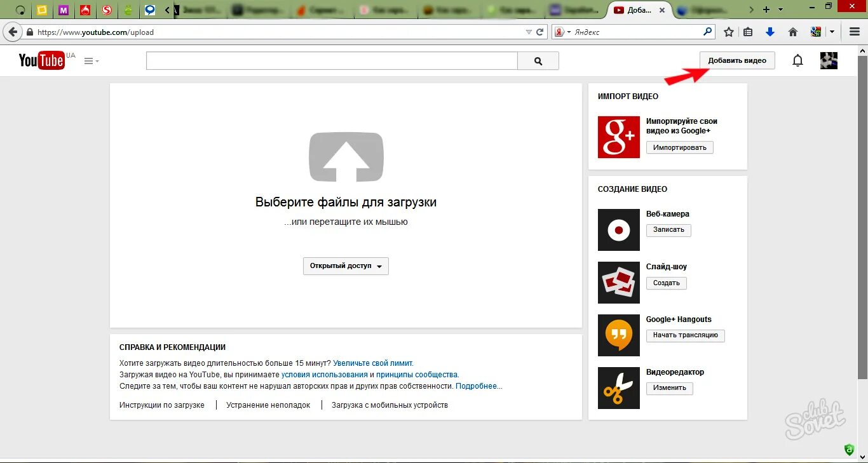This screenshot has width=868, height=463.
Task: Click the tab strip right scroll arrow
Action: pos(752,10)
